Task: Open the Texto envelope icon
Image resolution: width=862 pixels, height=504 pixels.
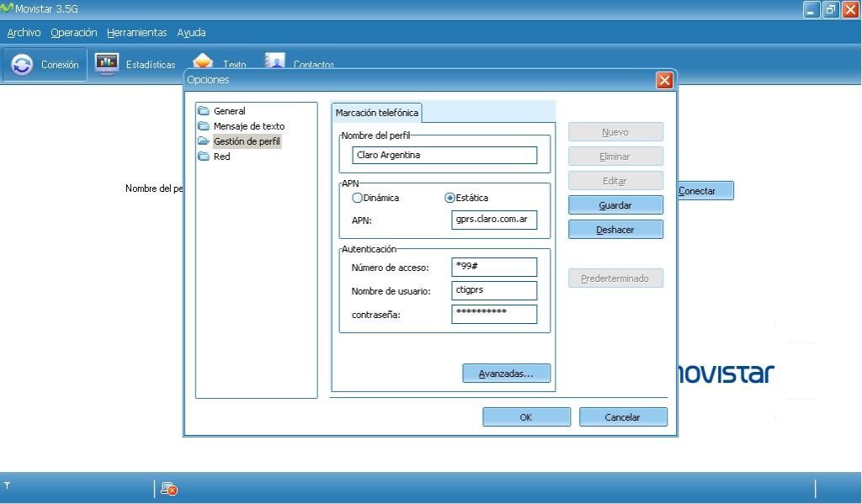Action: [203, 61]
